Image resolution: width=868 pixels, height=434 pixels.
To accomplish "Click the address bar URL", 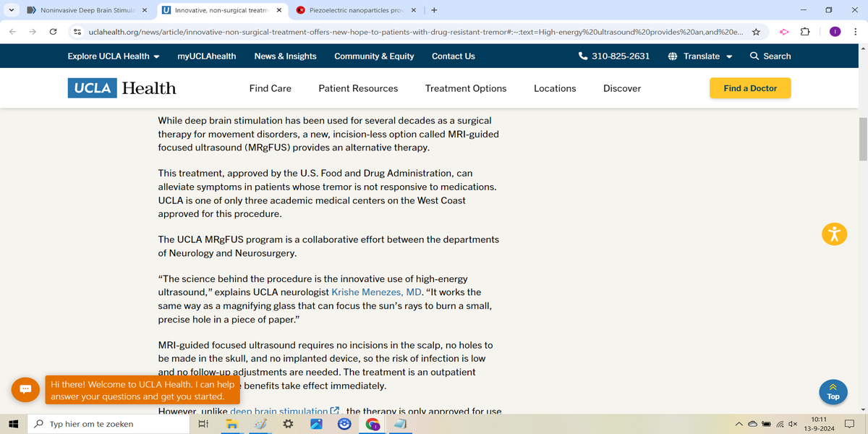I will tap(414, 32).
